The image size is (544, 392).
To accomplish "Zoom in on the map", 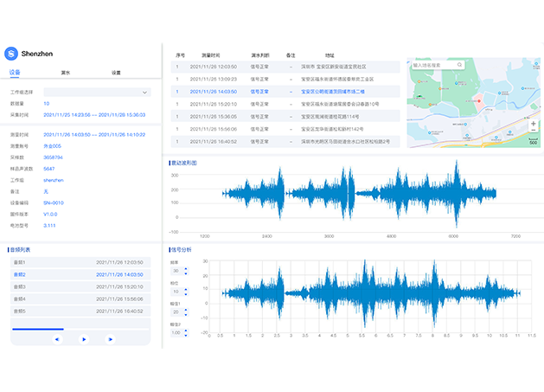I will coord(533,125).
